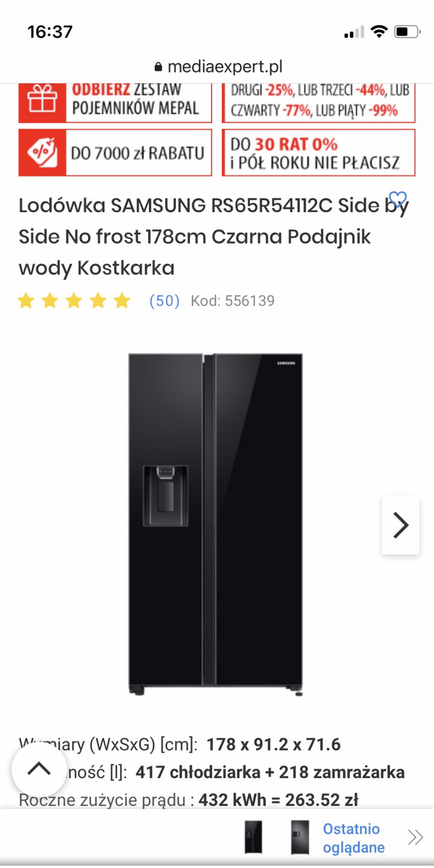The height and width of the screenshot is (868, 434).
Task: Open the "DO 30 RAT 0%" installment offer
Action: [x=318, y=153]
